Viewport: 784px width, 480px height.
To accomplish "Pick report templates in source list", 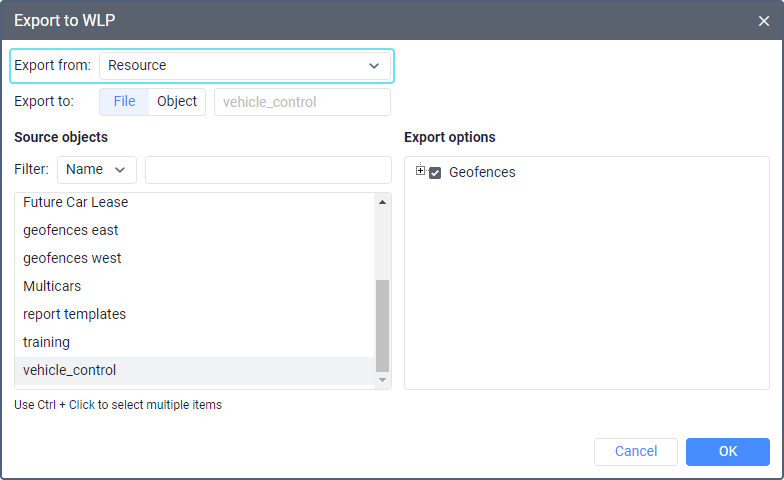I will [x=75, y=314].
